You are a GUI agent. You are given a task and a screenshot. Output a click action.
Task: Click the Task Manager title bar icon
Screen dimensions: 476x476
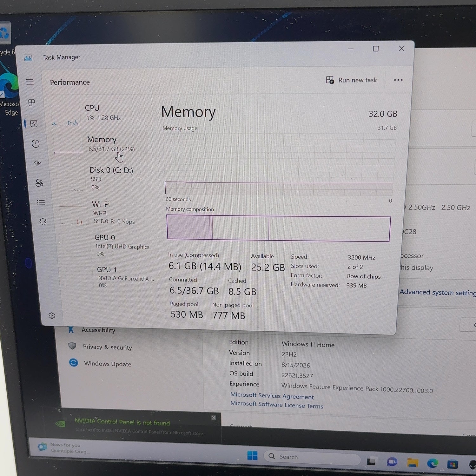click(x=28, y=58)
